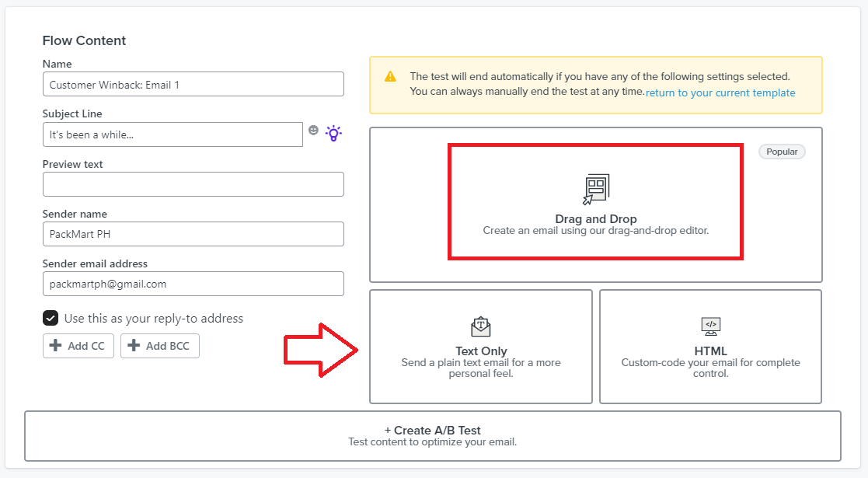Click the Drag and Drop editor icon
Screen dimensions: 868x478
[596, 189]
